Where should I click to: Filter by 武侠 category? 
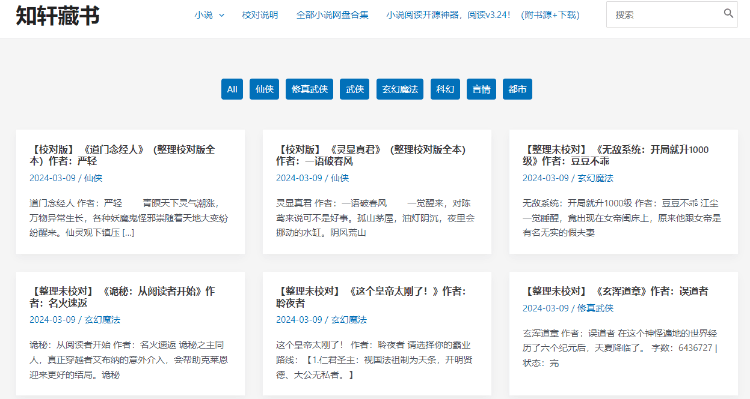354,89
